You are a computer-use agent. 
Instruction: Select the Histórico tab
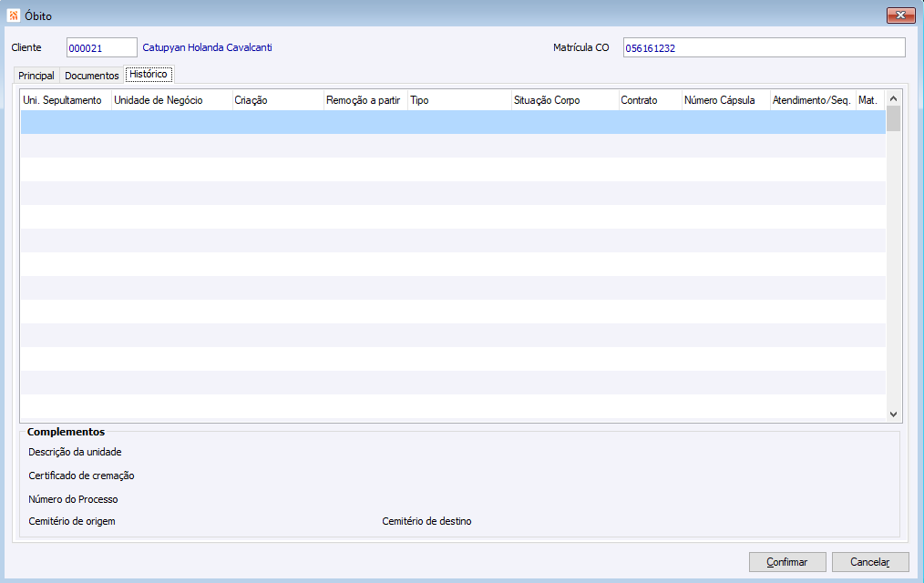[x=149, y=74]
